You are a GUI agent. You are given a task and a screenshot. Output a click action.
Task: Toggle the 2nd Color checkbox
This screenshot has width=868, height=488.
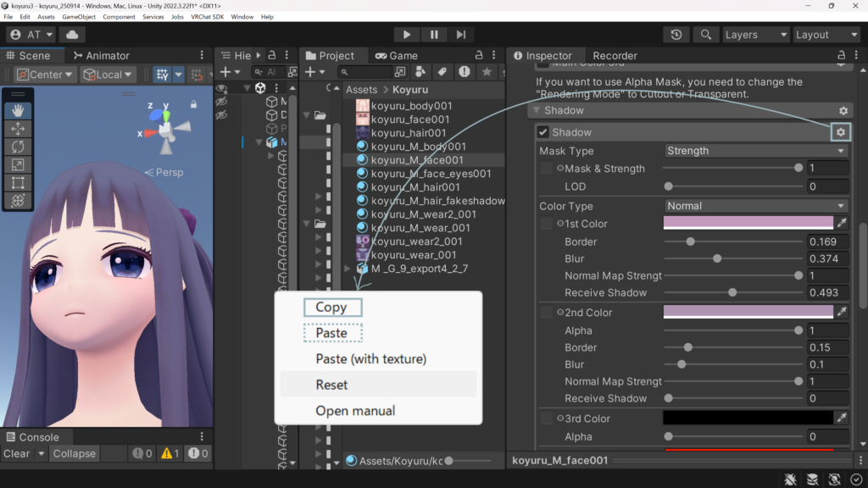point(547,313)
